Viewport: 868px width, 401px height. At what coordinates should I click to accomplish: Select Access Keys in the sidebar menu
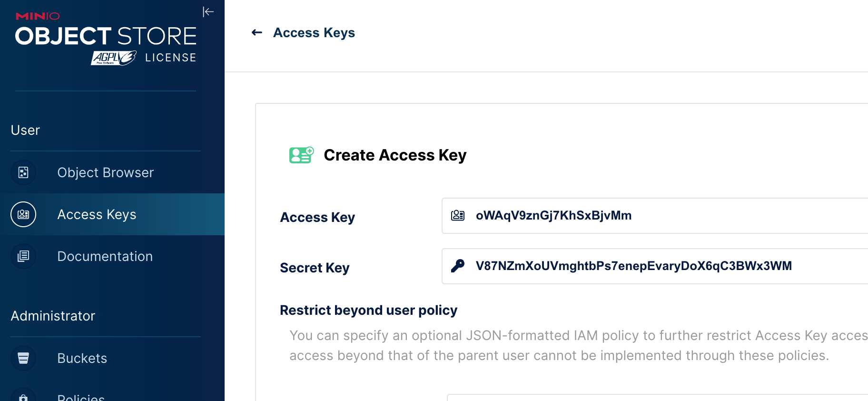click(97, 214)
